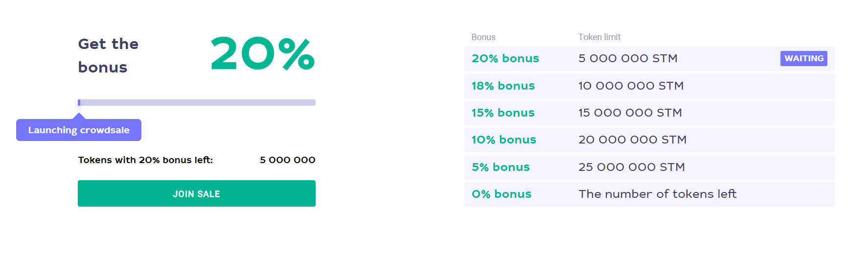
Task: Click the tokens left 5 000 000 value
Action: coord(287,160)
